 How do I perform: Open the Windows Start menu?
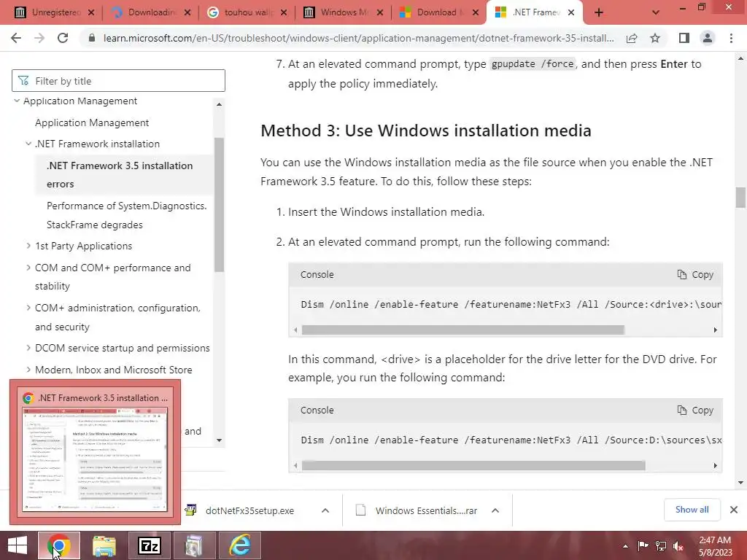coord(18,545)
